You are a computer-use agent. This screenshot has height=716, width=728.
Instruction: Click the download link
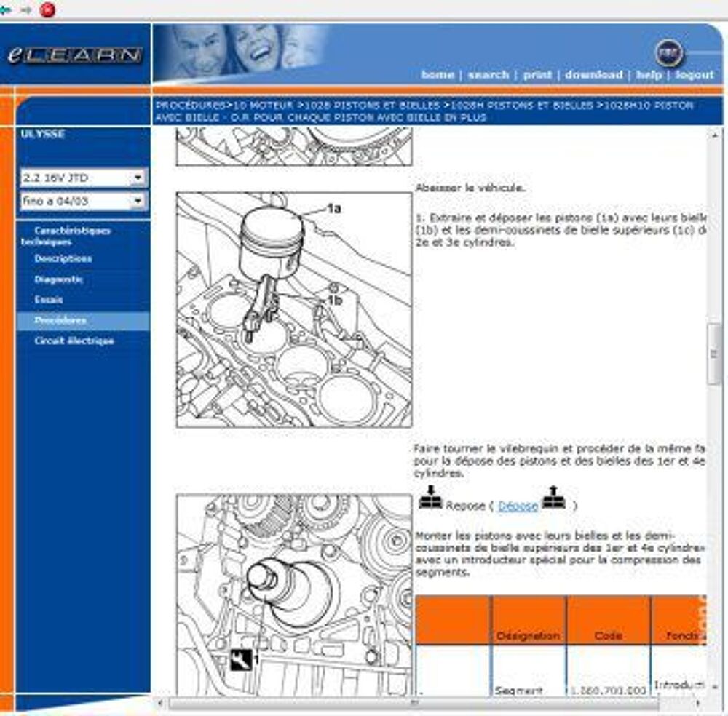pyautogui.click(x=594, y=75)
